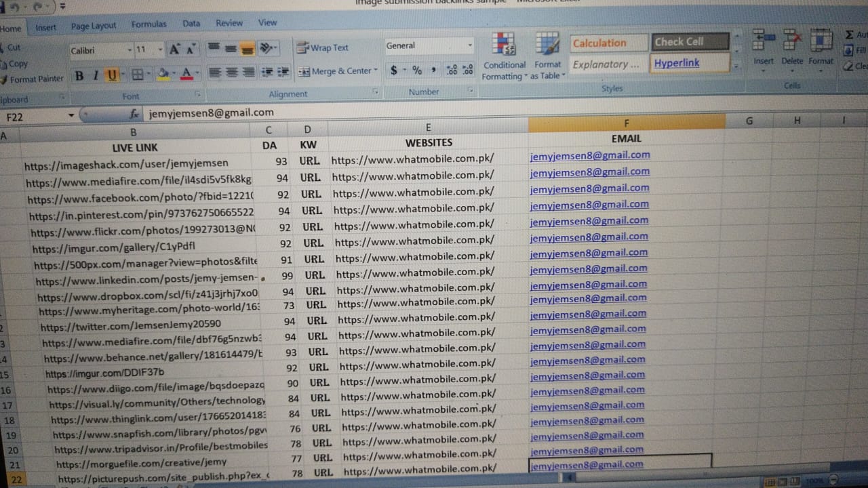Expand the Name Box dropdown for F22

[71, 116]
